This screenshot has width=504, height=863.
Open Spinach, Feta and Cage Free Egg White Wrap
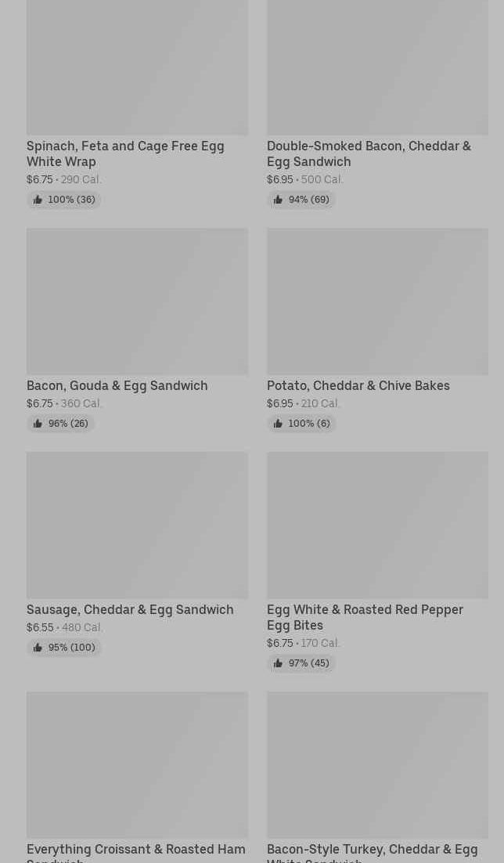[125, 153]
